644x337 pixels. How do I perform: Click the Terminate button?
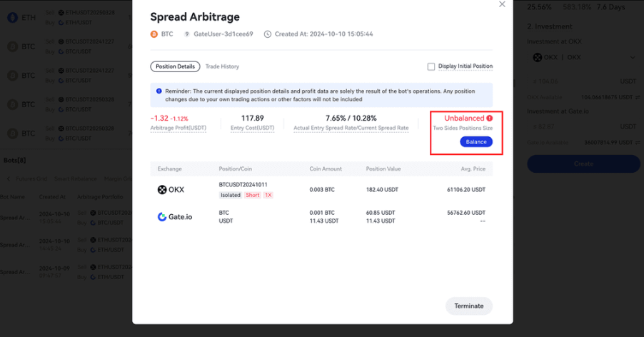click(x=468, y=306)
